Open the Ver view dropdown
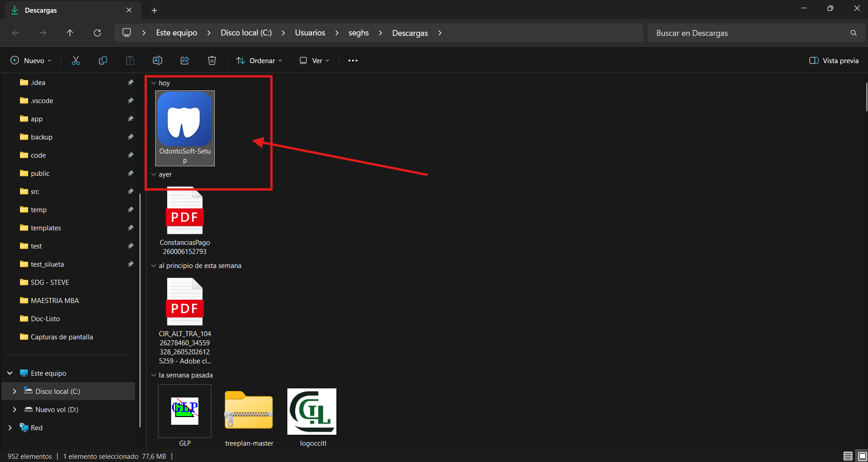 pos(314,60)
